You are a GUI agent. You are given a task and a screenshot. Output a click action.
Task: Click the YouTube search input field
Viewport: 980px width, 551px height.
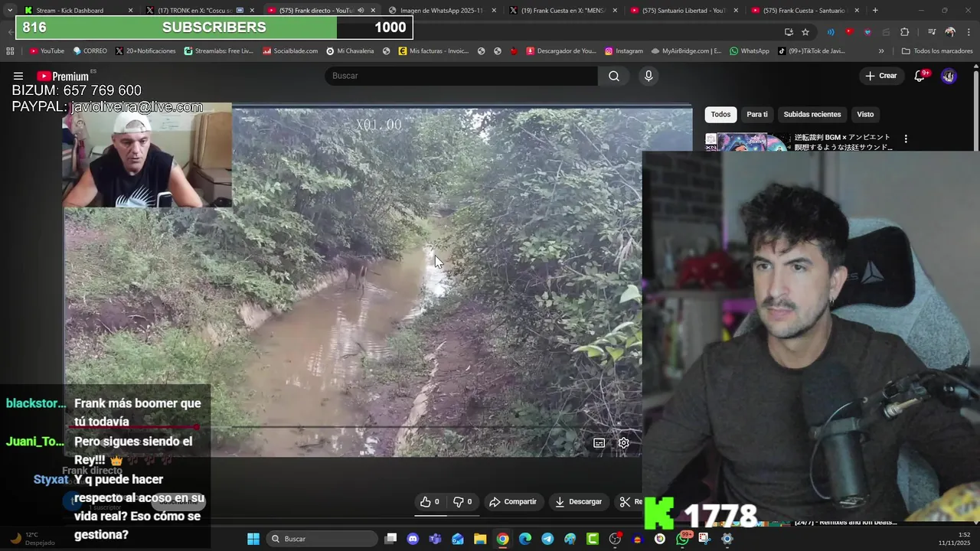pyautogui.click(x=461, y=76)
